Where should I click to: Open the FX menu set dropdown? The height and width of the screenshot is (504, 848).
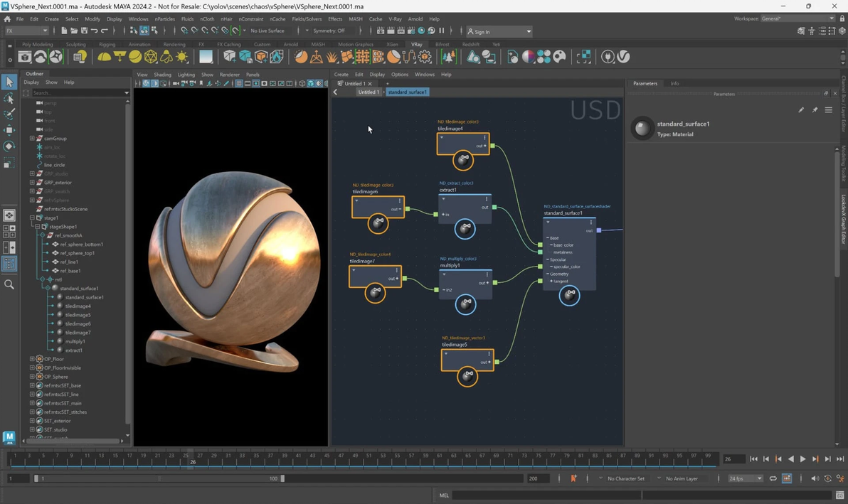coord(26,31)
